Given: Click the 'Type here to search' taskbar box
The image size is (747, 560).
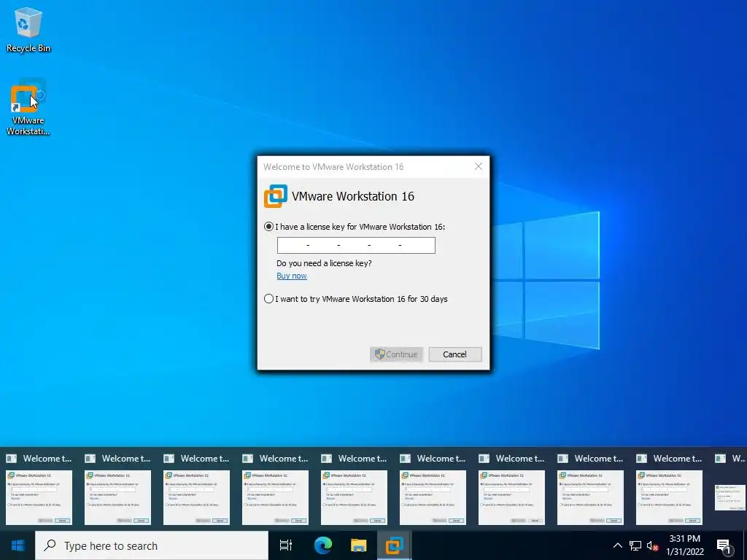Looking at the screenshot, I should 152,545.
